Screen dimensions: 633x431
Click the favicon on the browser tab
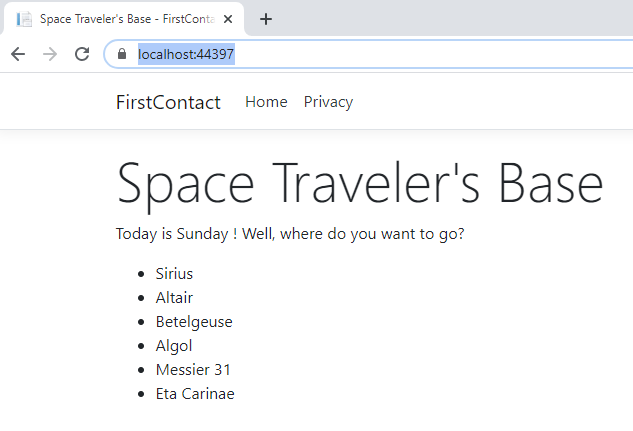tap(24, 19)
